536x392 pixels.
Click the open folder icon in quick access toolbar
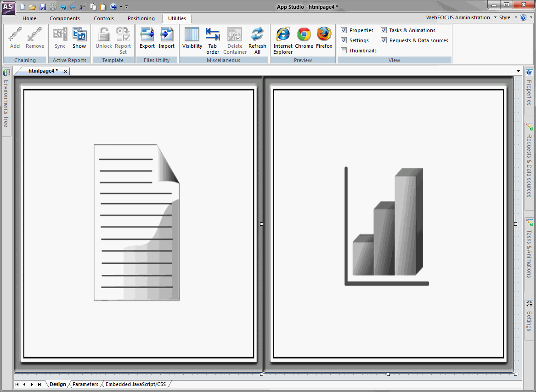[33, 7]
